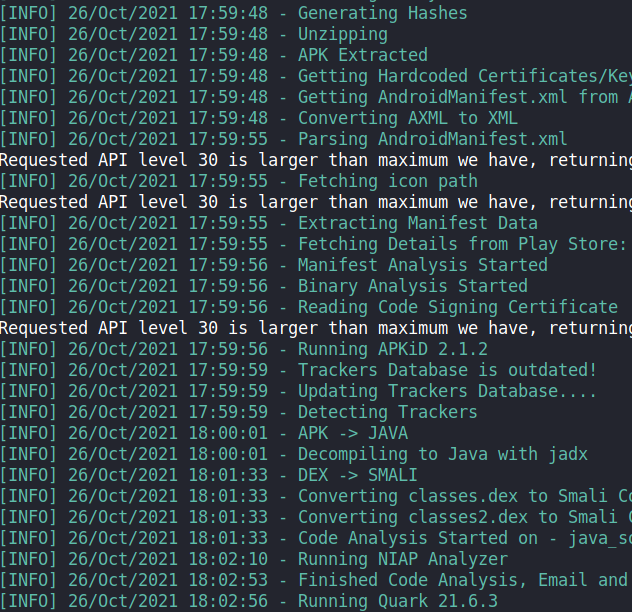The width and height of the screenshot is (632, 612).
Task: Click the "DEX -> SMALI" log line
Action: tap(357, 475)
